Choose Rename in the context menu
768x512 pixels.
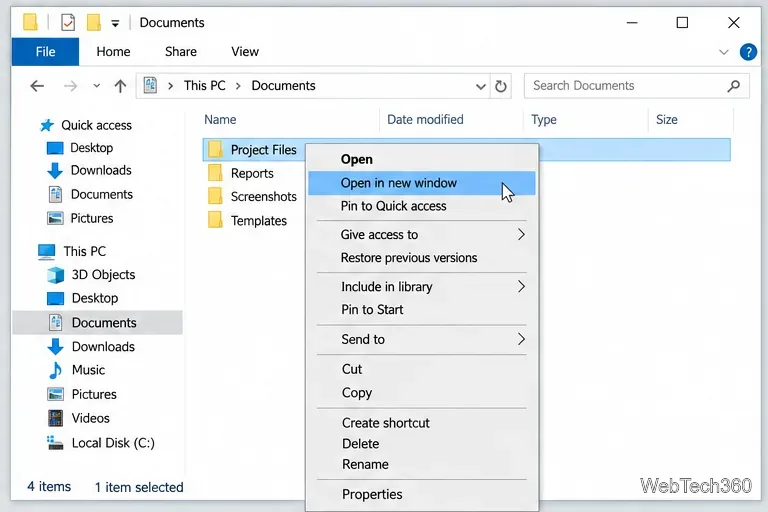(x=422, y=464)
